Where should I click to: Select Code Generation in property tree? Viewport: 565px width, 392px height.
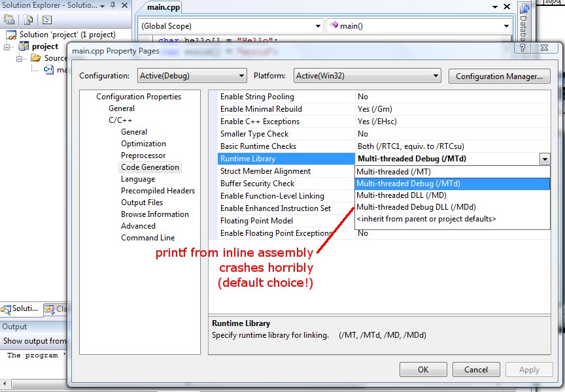pyautogui.click(x=150, y=167)
